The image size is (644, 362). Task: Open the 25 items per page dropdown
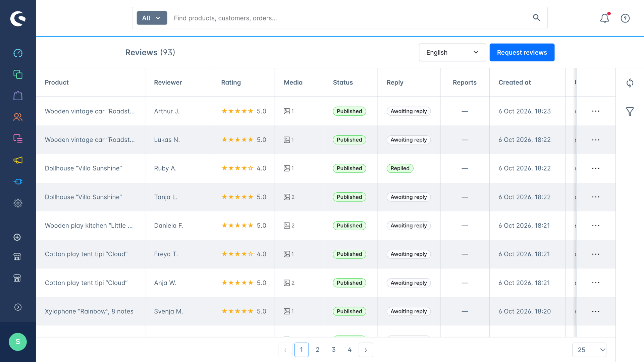[589, 350]
